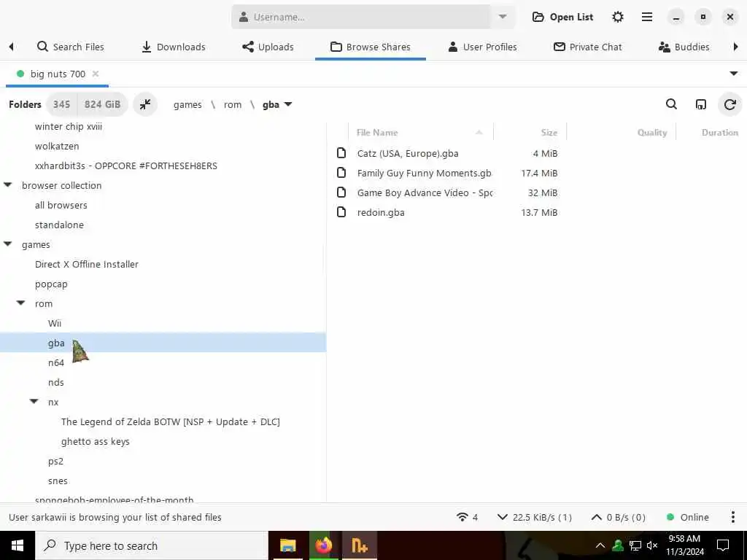The height and width of the screenshot is (560, 747).
Task: Collapse the nx folder
Action: coord(34,402)
